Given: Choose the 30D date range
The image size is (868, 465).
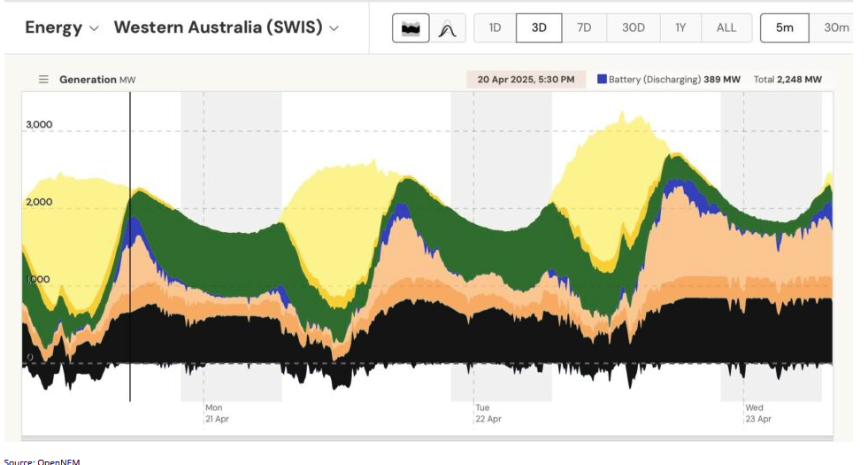Looking at the screenshot, I should [633, 28].
